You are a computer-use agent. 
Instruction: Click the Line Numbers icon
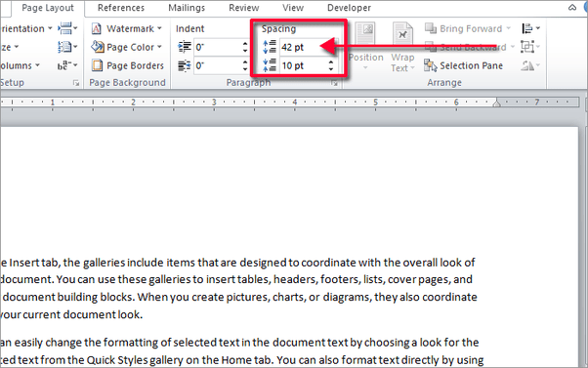67,47
